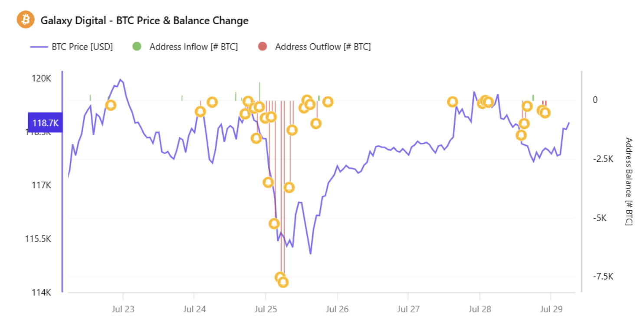Click the first alert bell before Jul 23

pos(111,105)
